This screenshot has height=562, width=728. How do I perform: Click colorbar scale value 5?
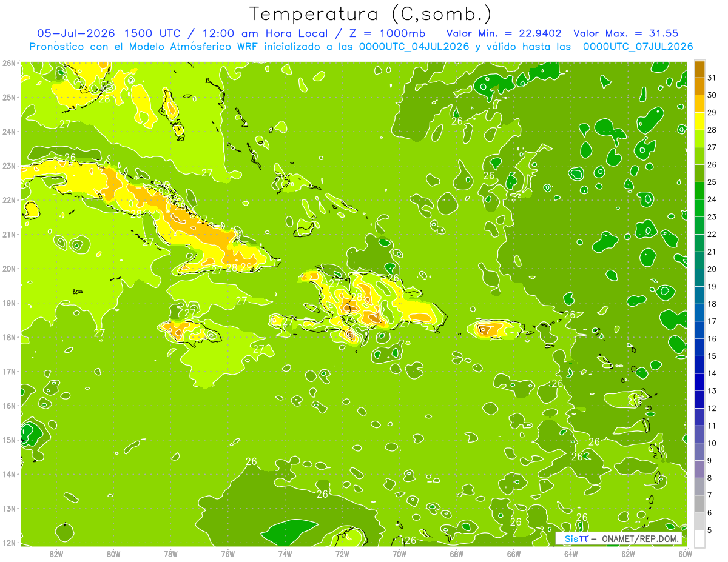[710, 530]
